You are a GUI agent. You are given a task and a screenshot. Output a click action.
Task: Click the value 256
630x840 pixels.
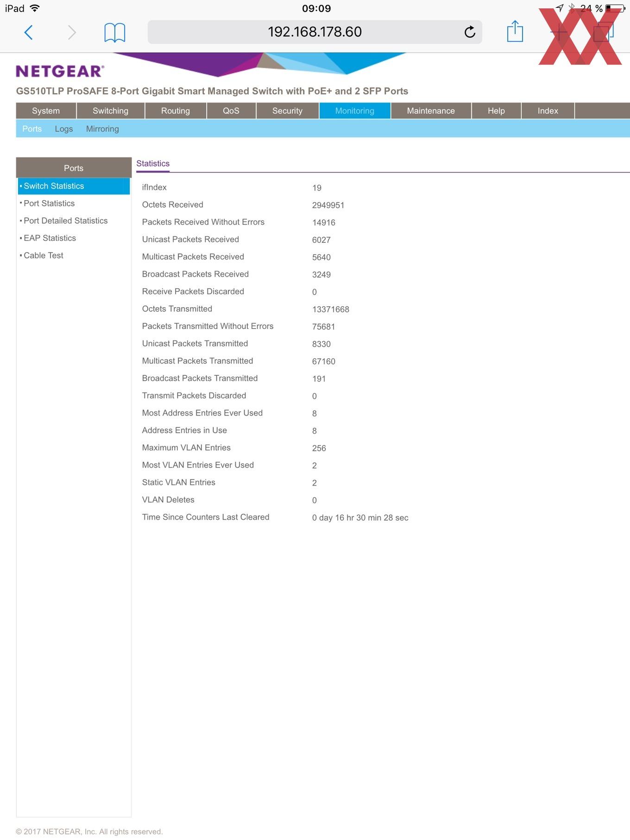(x=319, y=448)
